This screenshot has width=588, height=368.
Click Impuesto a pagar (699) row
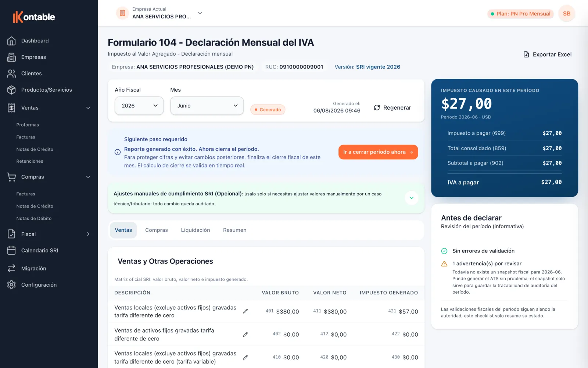coord(505,133)
